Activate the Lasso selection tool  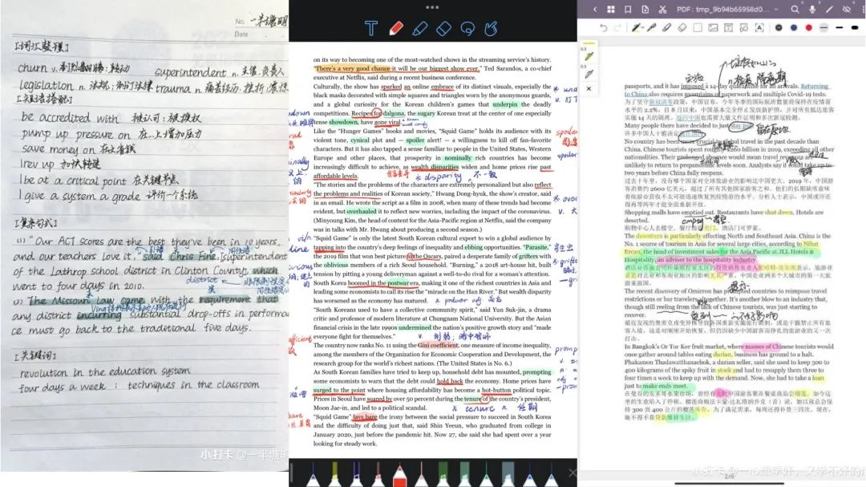tap(467, 28)
